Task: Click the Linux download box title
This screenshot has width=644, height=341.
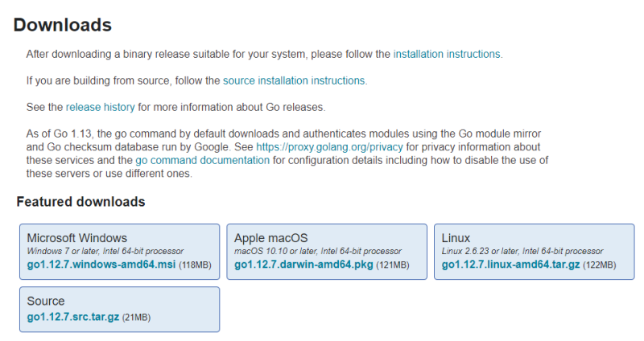Action: (x=456, y=238)
